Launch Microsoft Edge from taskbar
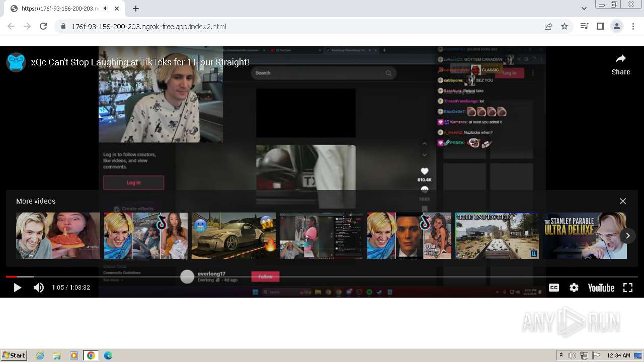The image size is (644, 362). (x=108, y=355)
